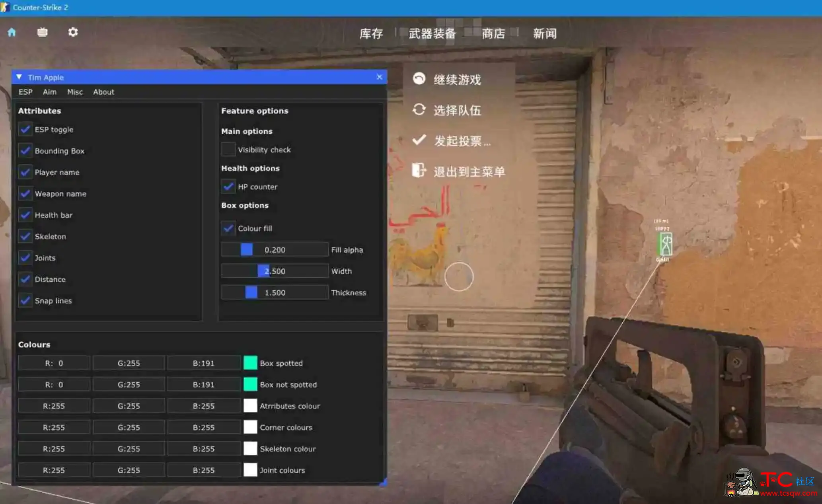Disable Skeleton visibility checkbox
Viewport: 822px width, 504px height.
[x=25, y=236]
